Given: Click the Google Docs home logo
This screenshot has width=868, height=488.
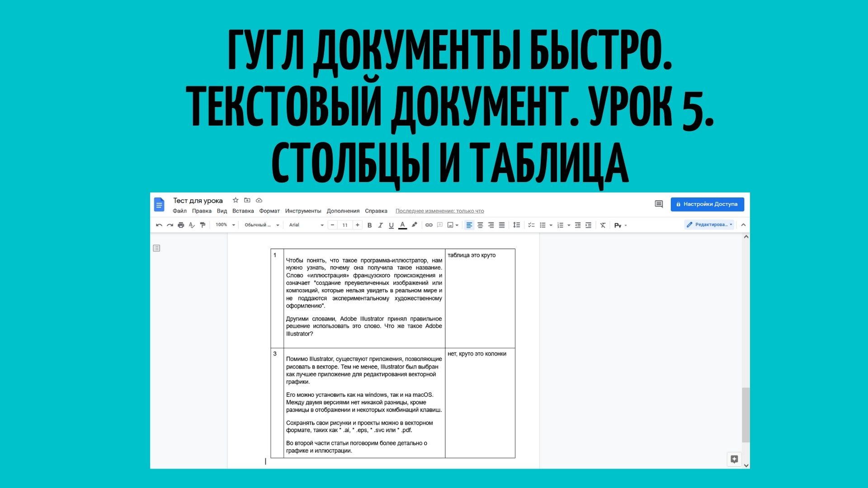Looking at the screenshot, I should tap(159, 204).
